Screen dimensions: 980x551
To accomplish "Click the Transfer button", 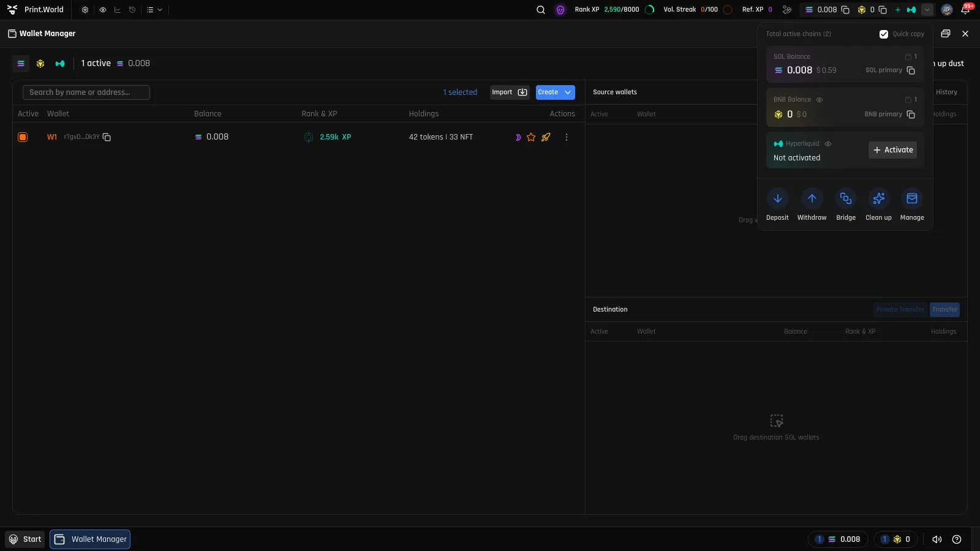I will coord(944,310).
